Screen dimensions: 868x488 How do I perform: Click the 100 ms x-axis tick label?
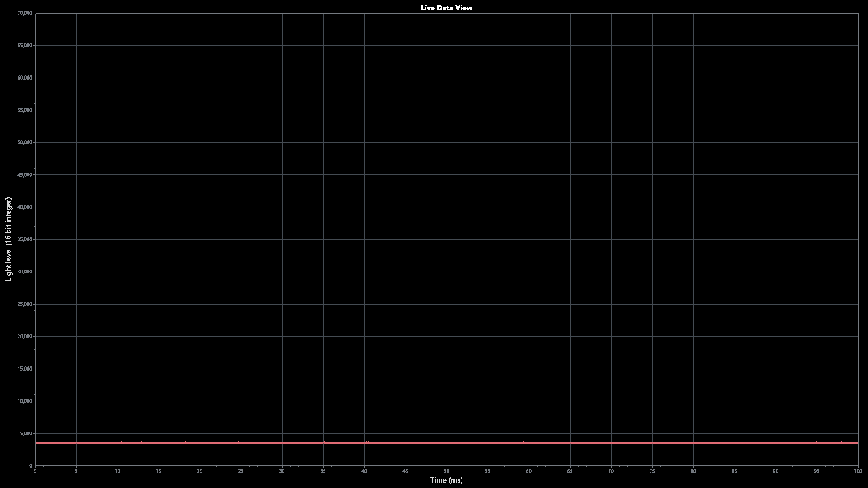tap(857, 471)
